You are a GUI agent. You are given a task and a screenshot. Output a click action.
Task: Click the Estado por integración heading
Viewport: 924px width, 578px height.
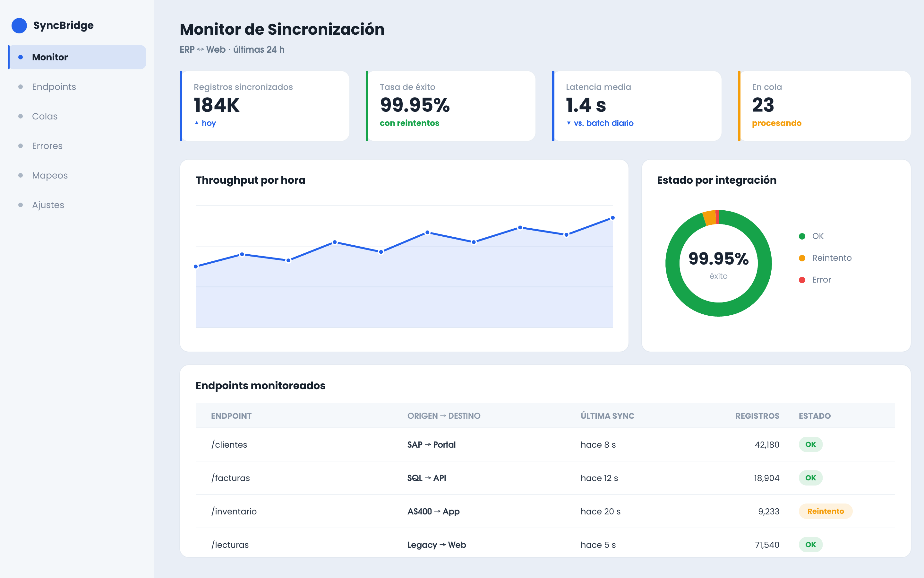[716, 180]
